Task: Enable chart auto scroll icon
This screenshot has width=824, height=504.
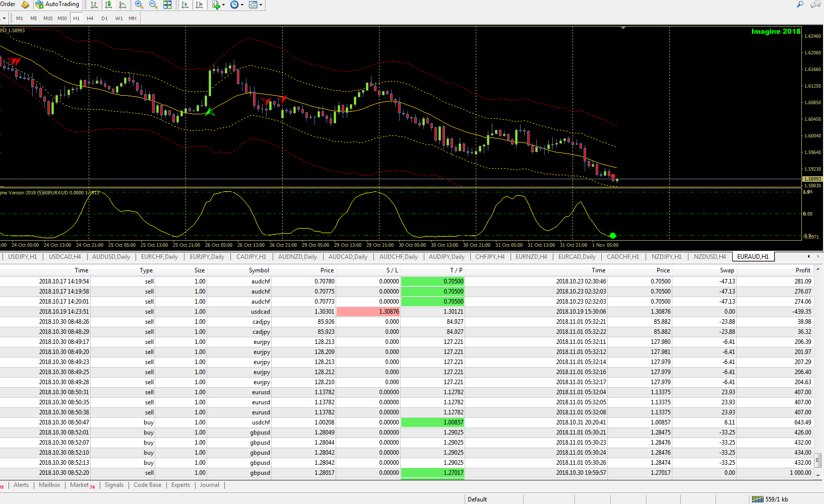Action: [185, 5]
